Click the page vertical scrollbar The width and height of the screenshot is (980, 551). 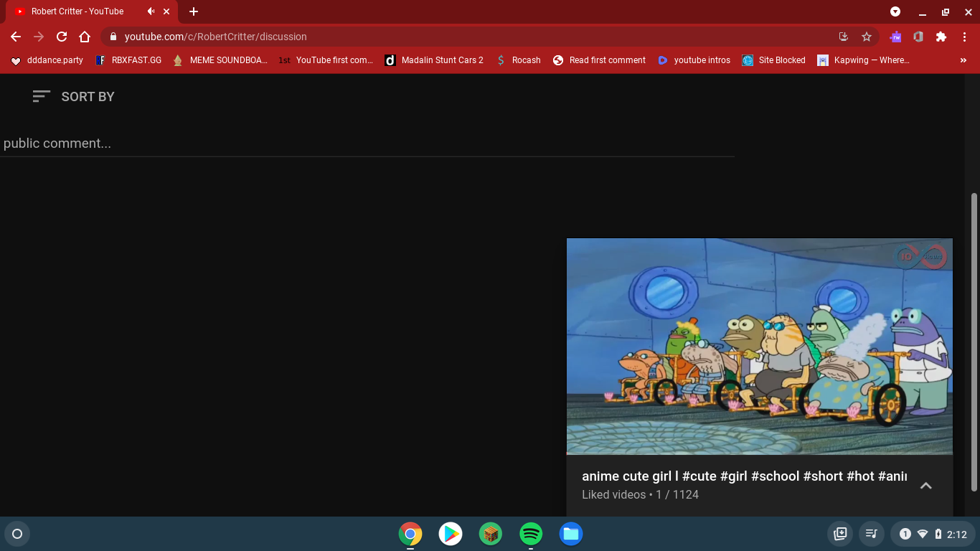974,342
